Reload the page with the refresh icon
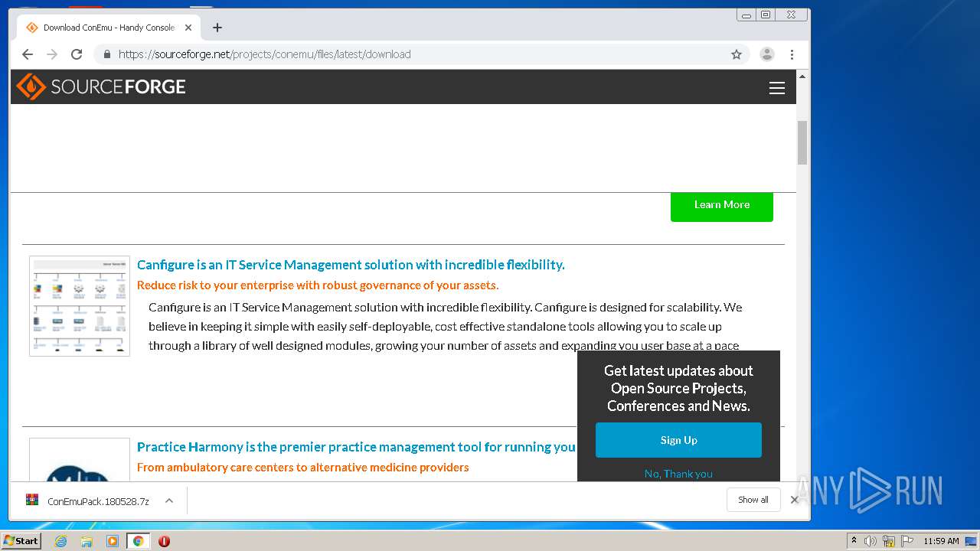This screenshot has width=980, height=551. click(77, 54)
